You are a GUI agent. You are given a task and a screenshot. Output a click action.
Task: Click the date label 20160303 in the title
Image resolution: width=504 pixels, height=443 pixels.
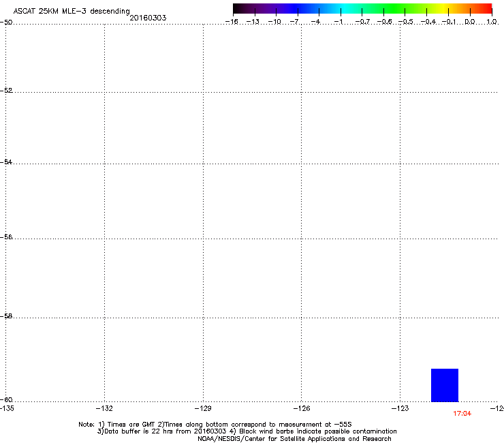pos(148,18)
